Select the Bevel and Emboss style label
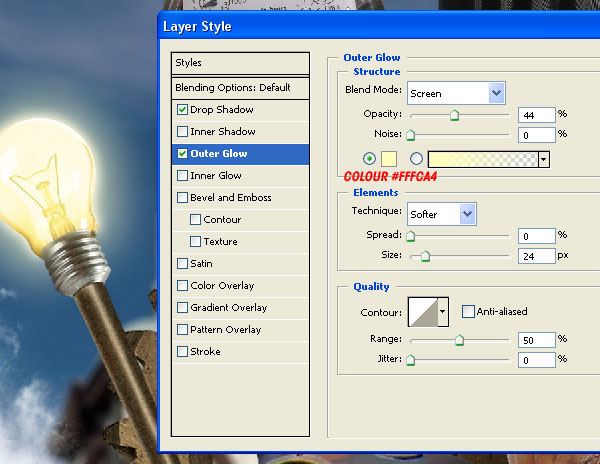600x464 pixels. (231, 198)
